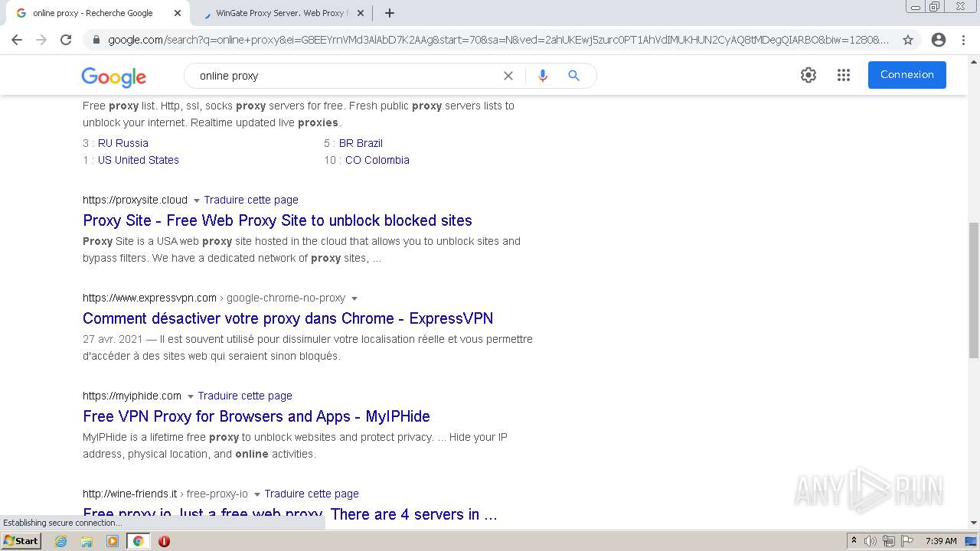Translate the wine-friends.it result page
The image size is (980, 551).
(x=312, y=494)
